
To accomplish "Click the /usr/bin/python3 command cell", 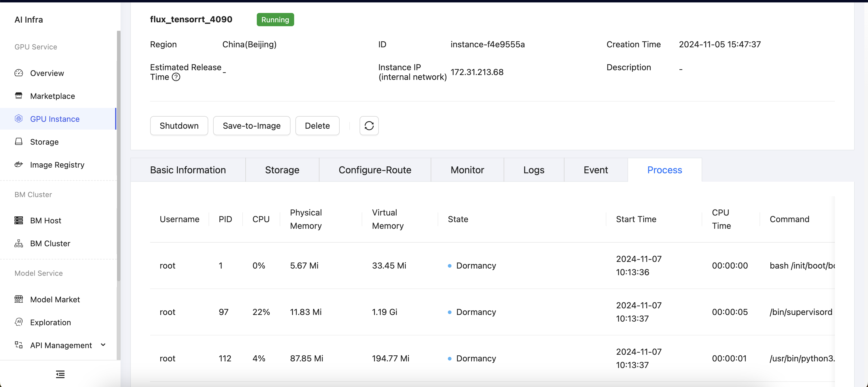I will point(802,358).
